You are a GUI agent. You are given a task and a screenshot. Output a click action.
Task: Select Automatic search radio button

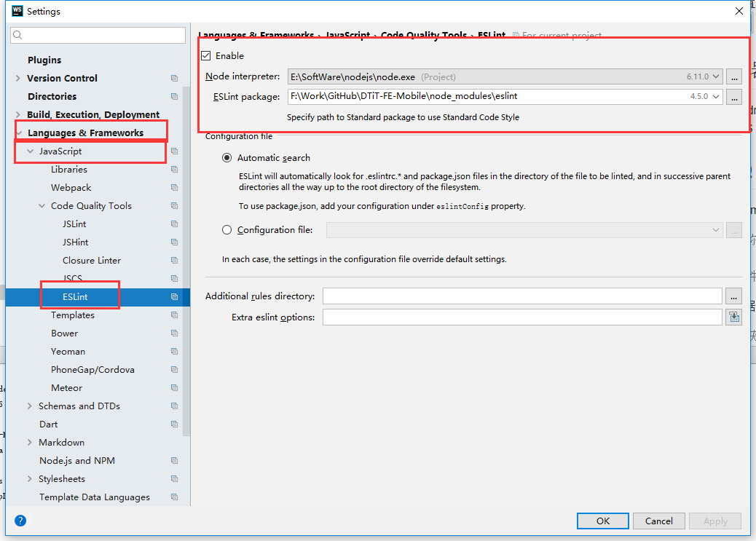(227, 158)
